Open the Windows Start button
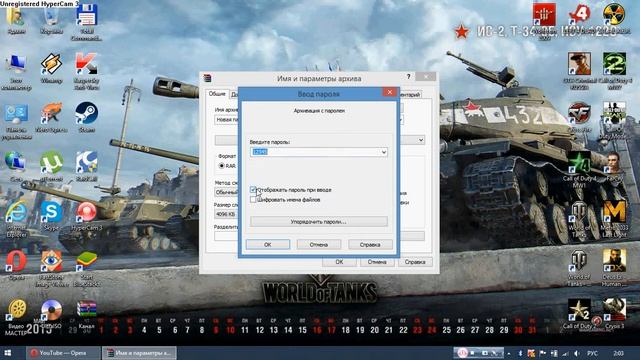Viewport: 640px width, 360px height. point(8,353)
